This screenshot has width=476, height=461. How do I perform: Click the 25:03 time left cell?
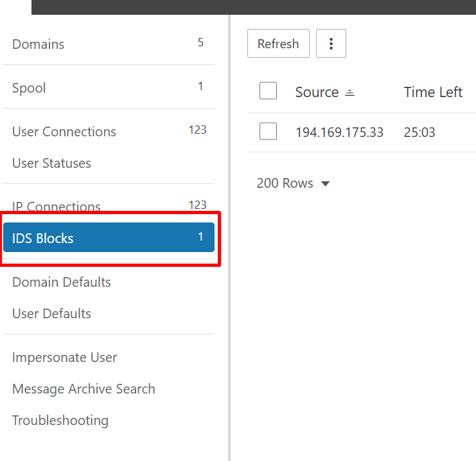tap(419, 132)
